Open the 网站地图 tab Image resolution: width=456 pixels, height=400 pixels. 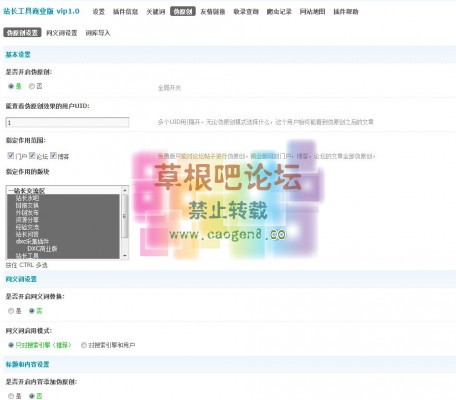312,12
